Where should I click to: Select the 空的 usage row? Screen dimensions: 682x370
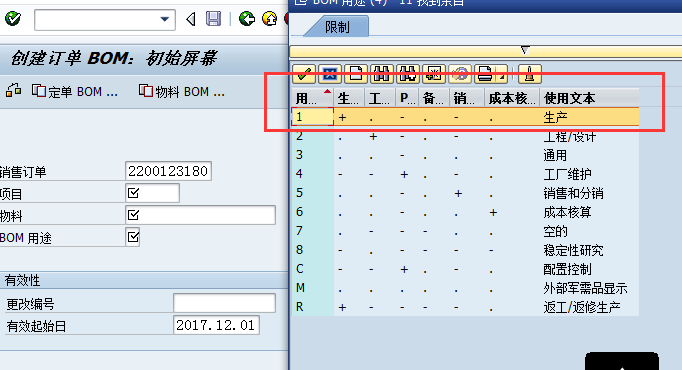[465, 231]
